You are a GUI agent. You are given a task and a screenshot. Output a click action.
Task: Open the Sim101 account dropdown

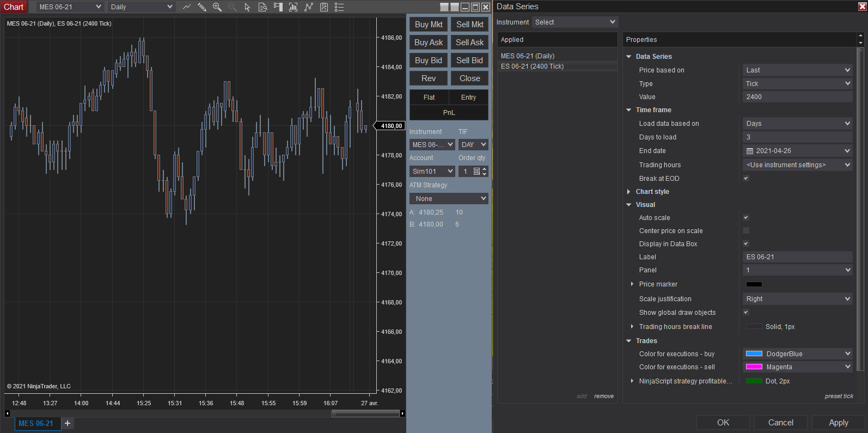tap(432, 172)
